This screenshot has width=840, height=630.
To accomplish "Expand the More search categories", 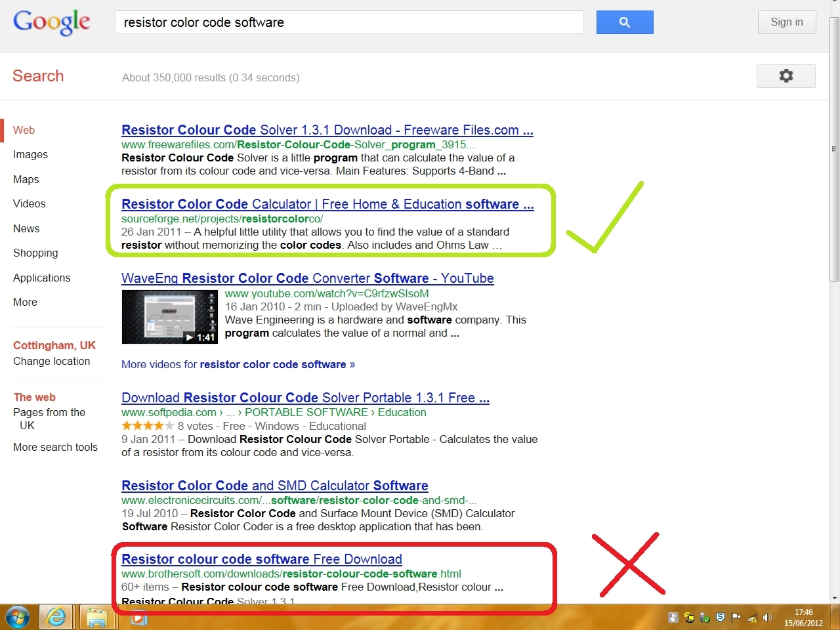I will click(x=25, y=303).
